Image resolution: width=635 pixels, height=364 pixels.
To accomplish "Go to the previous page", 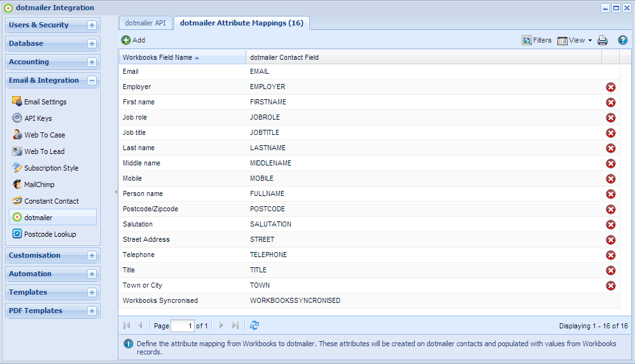I will click(x=140, y=325).
